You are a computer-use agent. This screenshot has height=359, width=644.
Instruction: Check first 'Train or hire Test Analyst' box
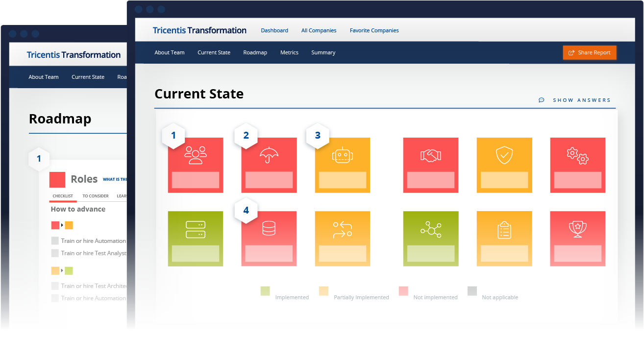[55, 253]
